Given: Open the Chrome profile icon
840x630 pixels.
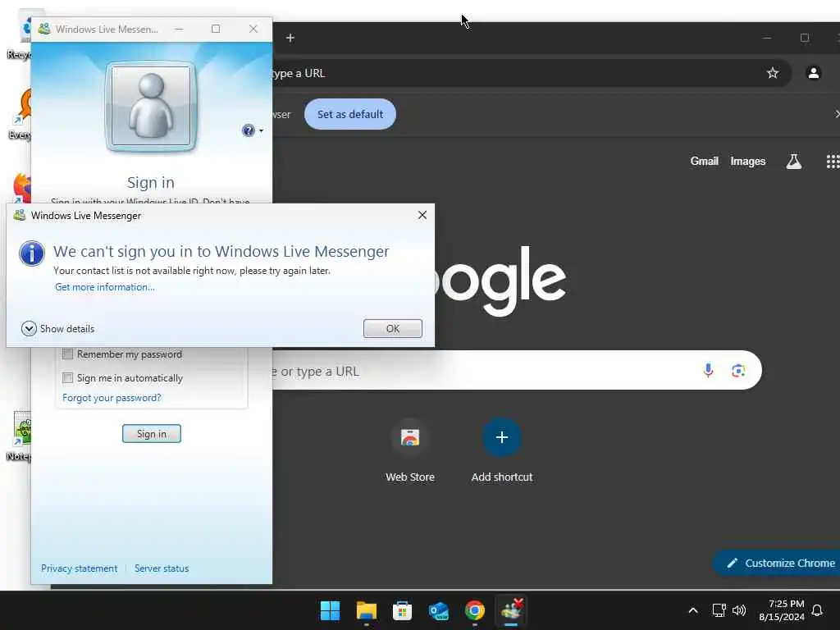Looking at the screenshot, I should point(813,73).
